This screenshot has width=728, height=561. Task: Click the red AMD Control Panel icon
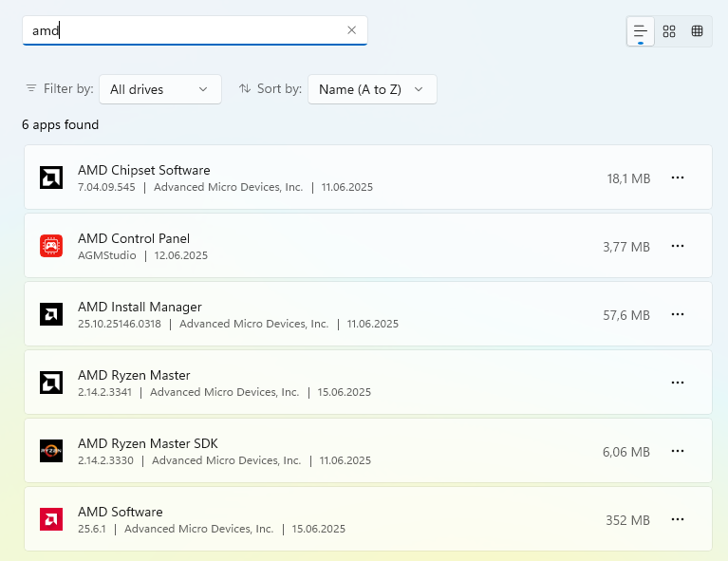click(51, 246)
